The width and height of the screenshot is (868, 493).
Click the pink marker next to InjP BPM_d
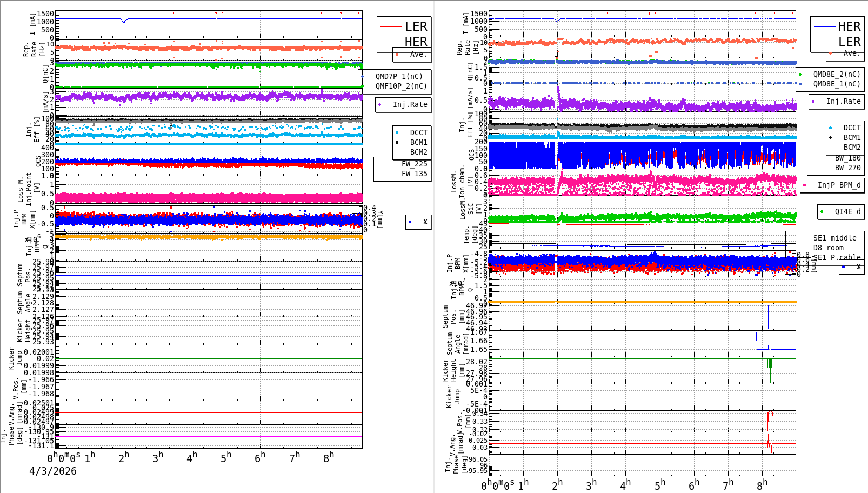click(x=805, y=185)
